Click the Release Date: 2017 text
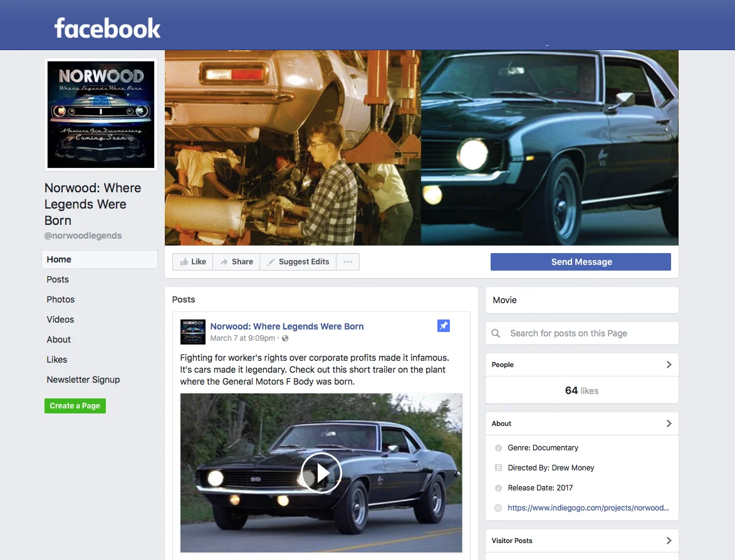The image size is (735, 560). (540, 488)
